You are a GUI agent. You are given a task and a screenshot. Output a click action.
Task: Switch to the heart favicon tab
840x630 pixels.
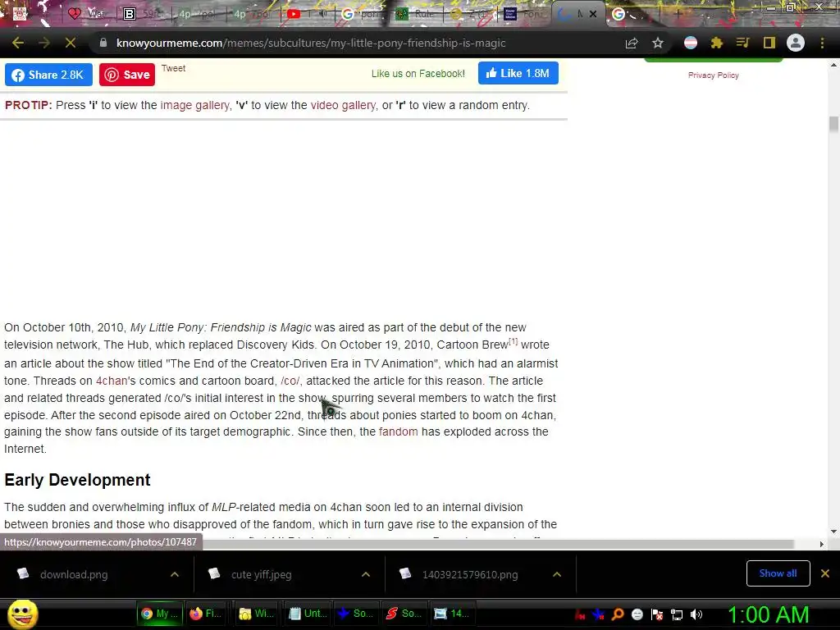pos(87,14)
